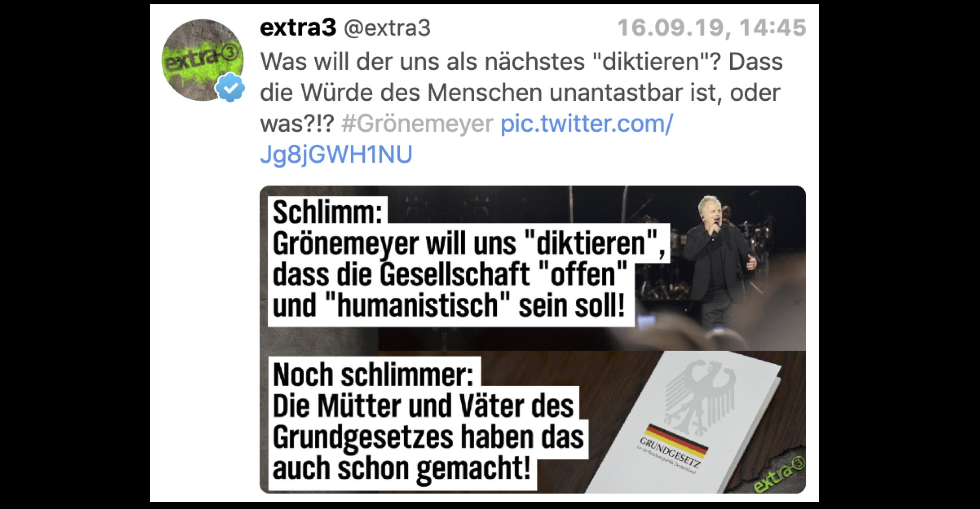Open the extra3 profile avatar
980x509 pixels.
pyautogui.click(x=202, y=60)
